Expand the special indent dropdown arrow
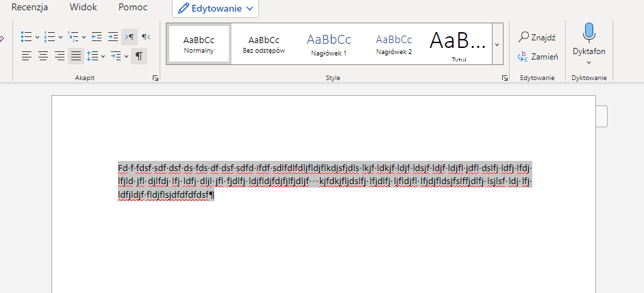The image size is (644, 293). (127, 56)
